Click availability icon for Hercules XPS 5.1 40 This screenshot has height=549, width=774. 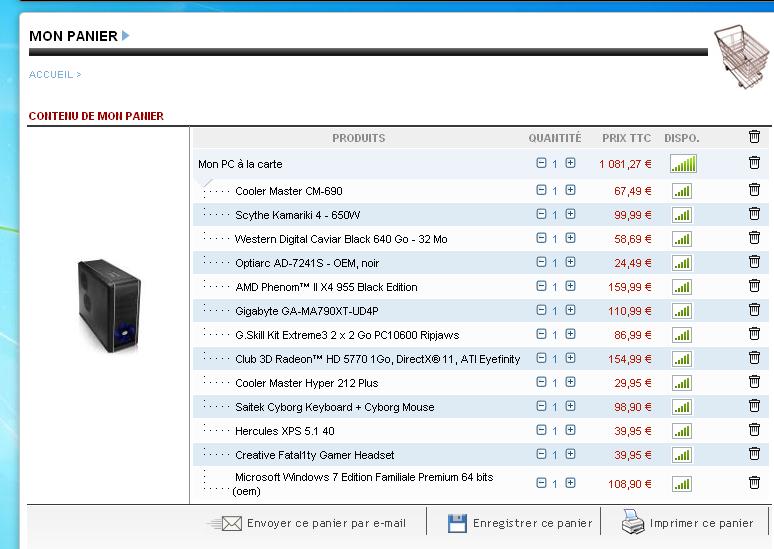pyautogui.click(x=682, y=431)
